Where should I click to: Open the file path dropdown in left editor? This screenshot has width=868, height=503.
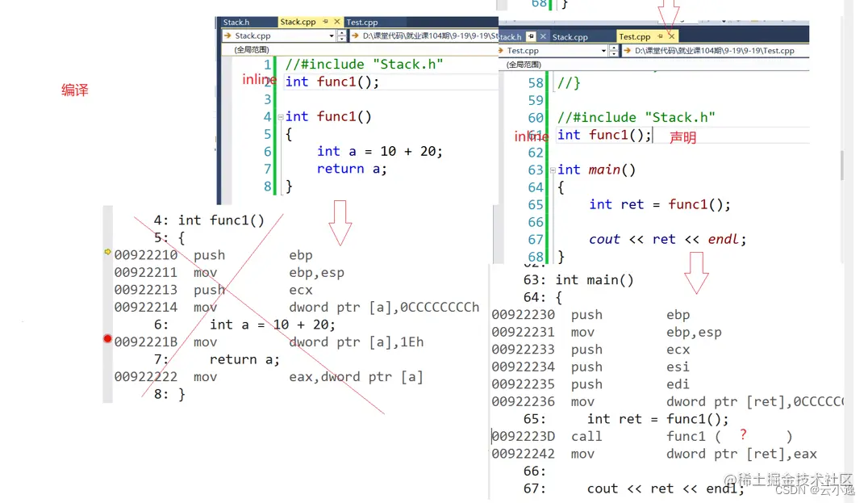(424, 36)
